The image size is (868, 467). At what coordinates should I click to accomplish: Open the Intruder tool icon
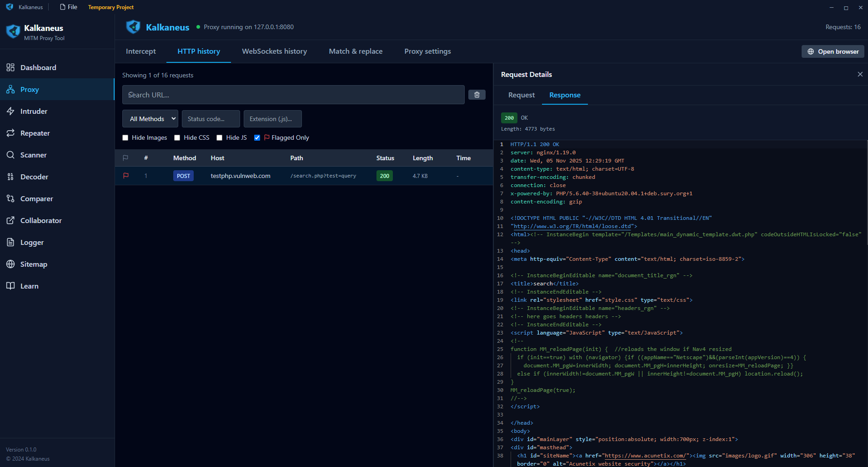coord(10,111)
